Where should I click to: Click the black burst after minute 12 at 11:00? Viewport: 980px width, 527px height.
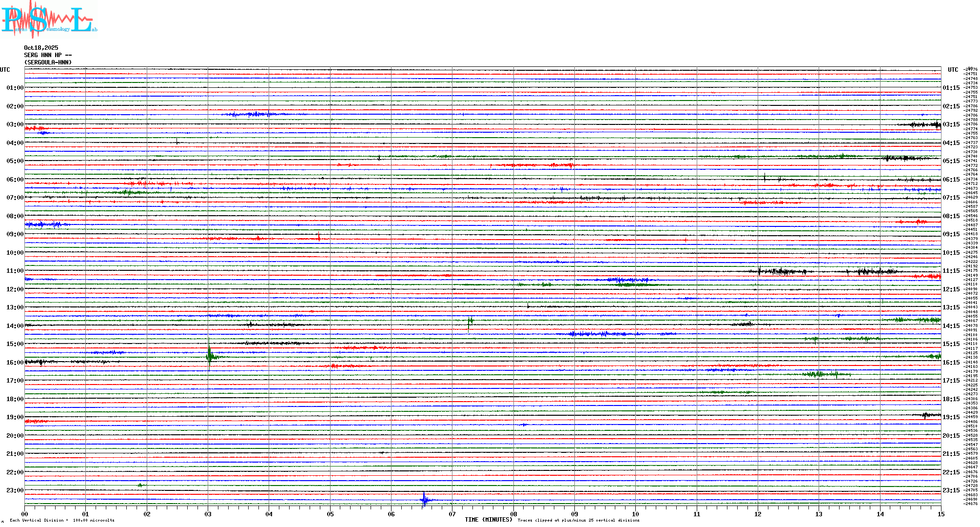pyautogui.click(x=780, y=271)
